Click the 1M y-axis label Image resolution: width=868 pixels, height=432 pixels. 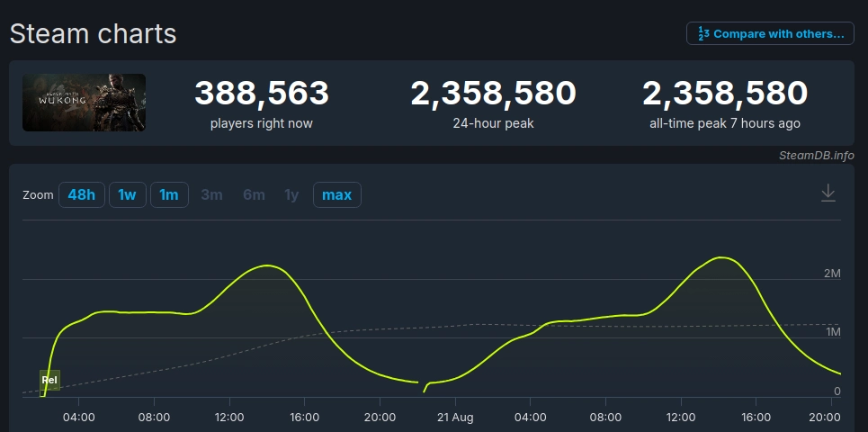832,332
